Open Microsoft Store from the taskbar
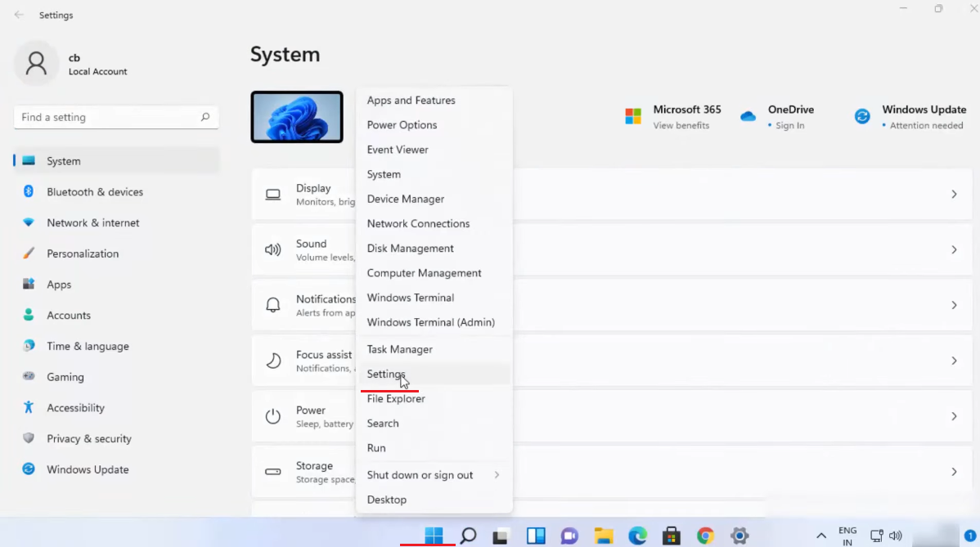Screen dimensions: 980x547 pos(672,535)
